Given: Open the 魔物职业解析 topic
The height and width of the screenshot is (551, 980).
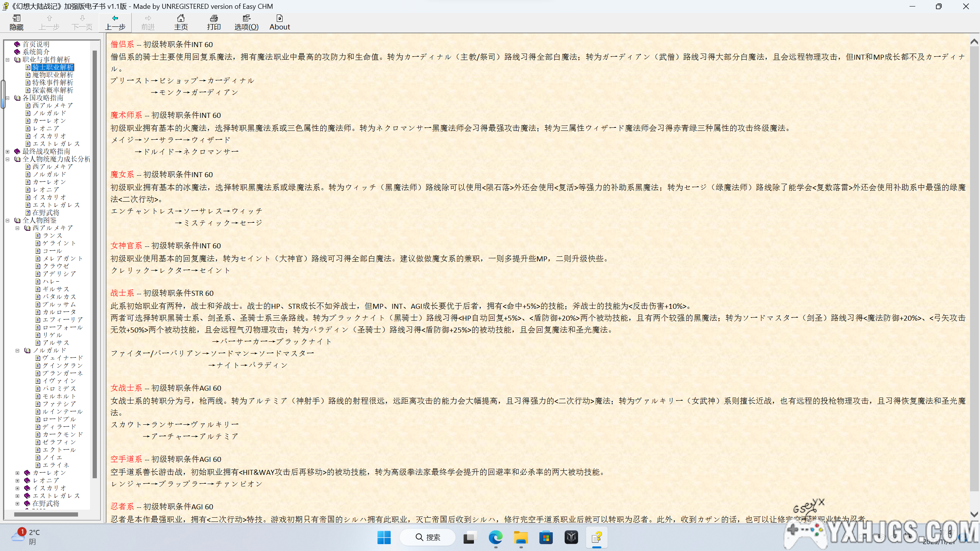Looking at the screenshot, I should tap(52, 75).
